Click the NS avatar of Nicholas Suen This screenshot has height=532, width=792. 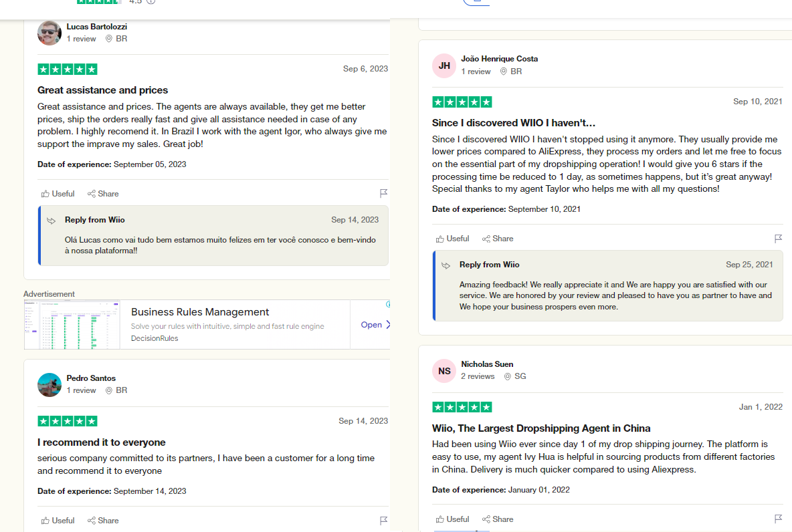[x=444, y=371]
